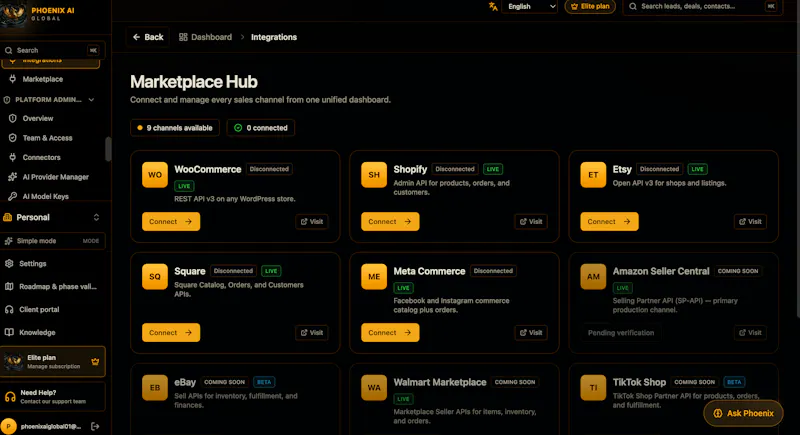Click the 9 channels available chip
The height and width of the screenshot is (435, 800).
pos(174,128)
